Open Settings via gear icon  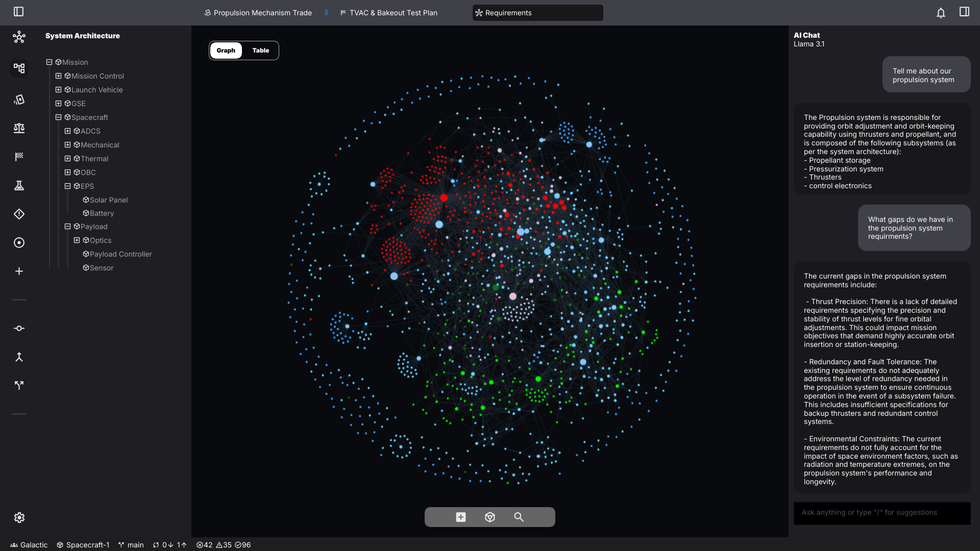19,517
